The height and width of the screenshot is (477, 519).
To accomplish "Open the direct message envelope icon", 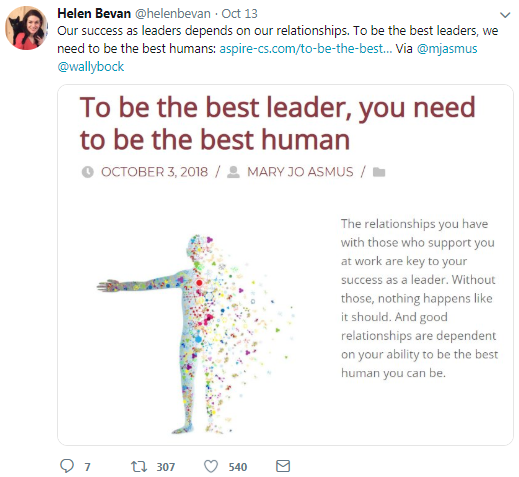I will tap(283, 466).
